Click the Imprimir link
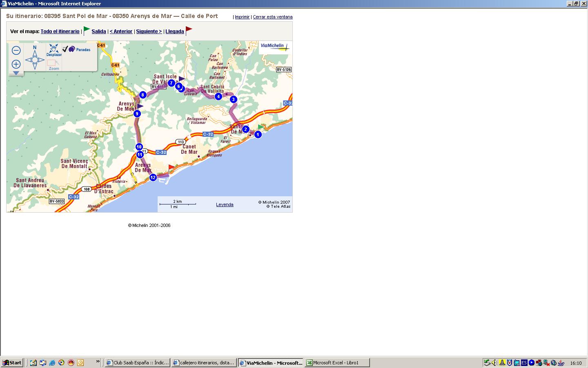588x368 pixels. point(242,17)
